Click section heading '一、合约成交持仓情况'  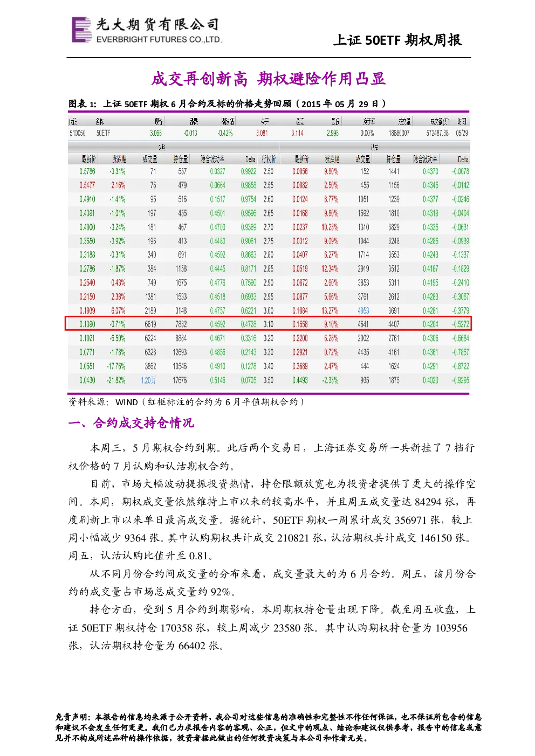[131, 423]
